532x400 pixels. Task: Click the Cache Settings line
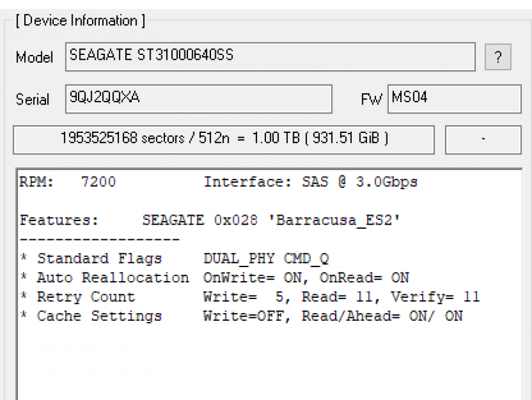click(x=241, y=316)
